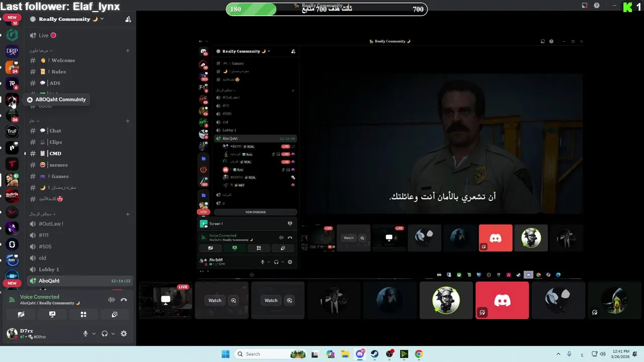Select the green-ringed avatar participant tile
Viewport: 644px width, 362px height.
pyautogui.click(x=446, y=300)
